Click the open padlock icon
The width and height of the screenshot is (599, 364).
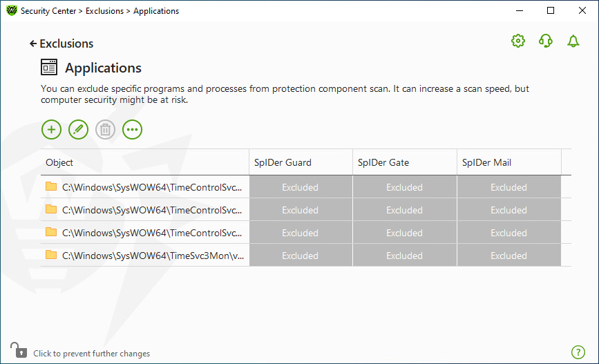point(19,350)
